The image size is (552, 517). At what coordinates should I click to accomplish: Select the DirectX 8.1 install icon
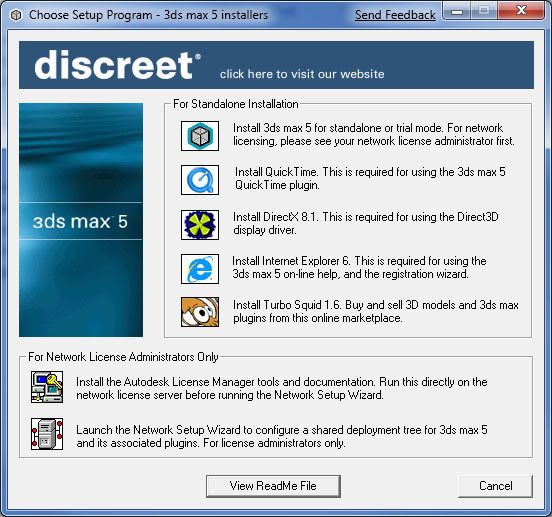click(200, 225)
